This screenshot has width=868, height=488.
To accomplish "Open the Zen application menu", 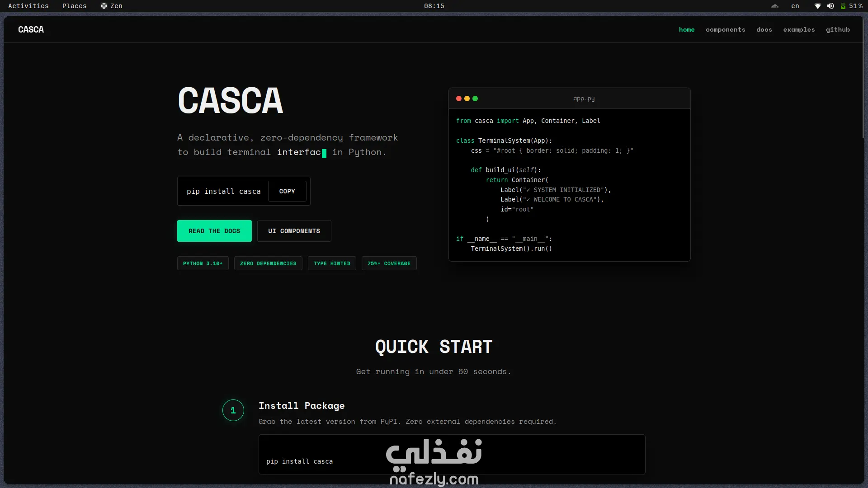I will [112, 6].
